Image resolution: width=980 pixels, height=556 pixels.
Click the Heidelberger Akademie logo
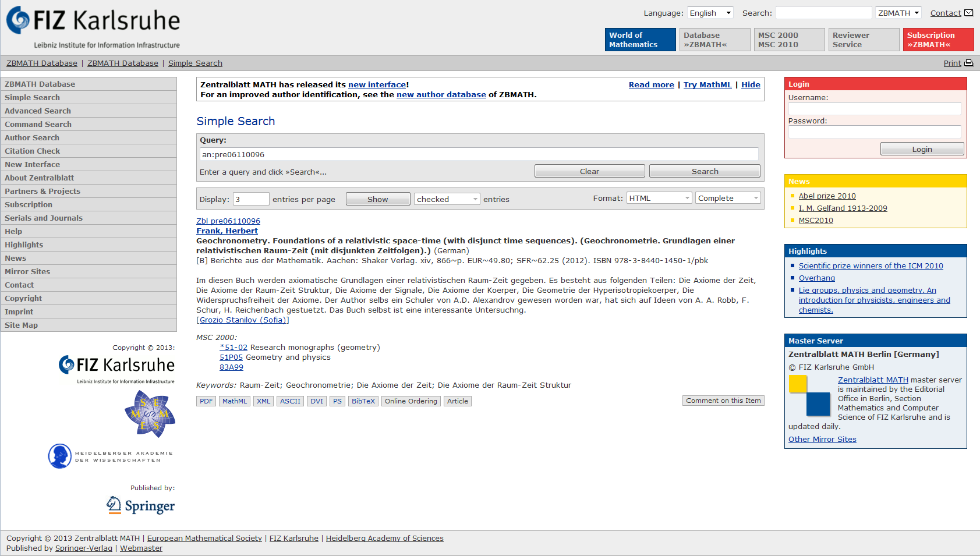click(111, 456)
